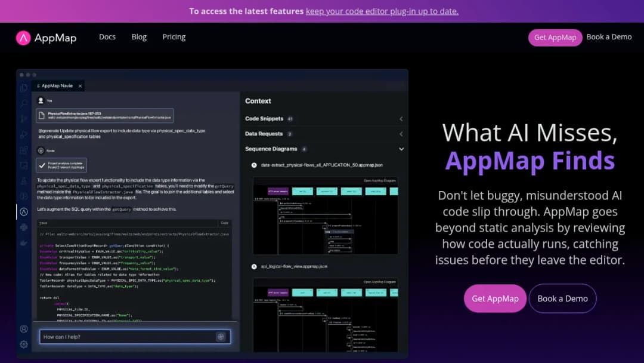The height and width of the screenshot is (363, 644).
Task: Open the Run and Debug sidebar icon
Action: pos(24,134)
